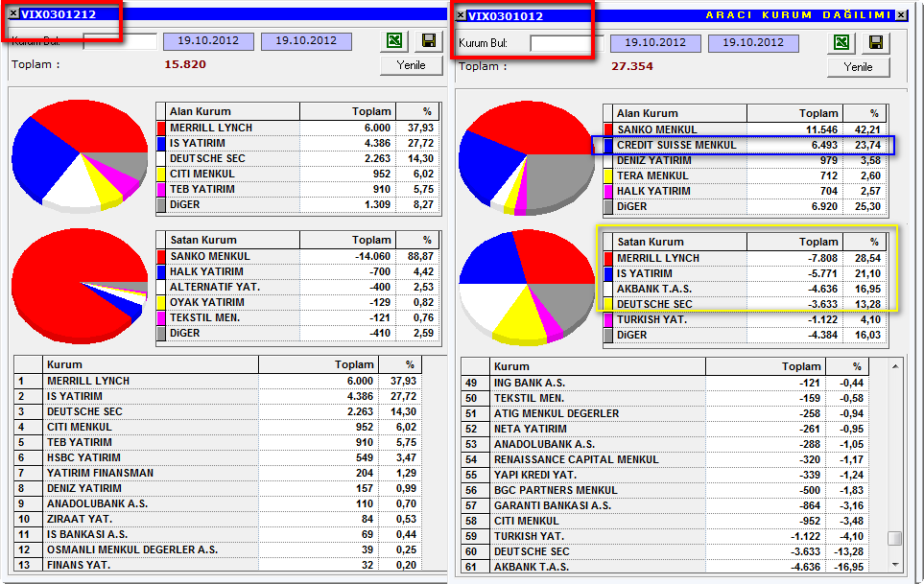Image resolution: width=924 pixels, height=584 pixels.
Task: Sort by % header in VIX0301012 Alan Kurum table
Action: point(865,113)
